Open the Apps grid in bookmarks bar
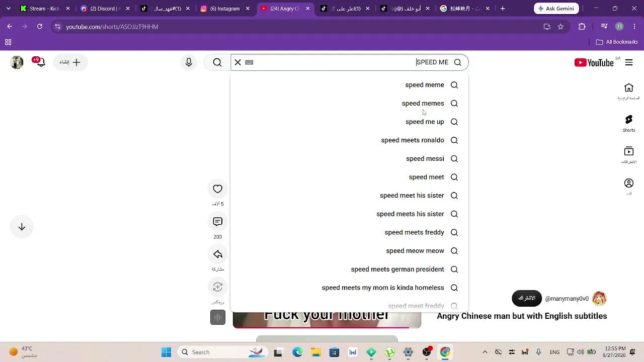This screenshot has width=644, height=362. pyautogui.click(x=8, y=42)
